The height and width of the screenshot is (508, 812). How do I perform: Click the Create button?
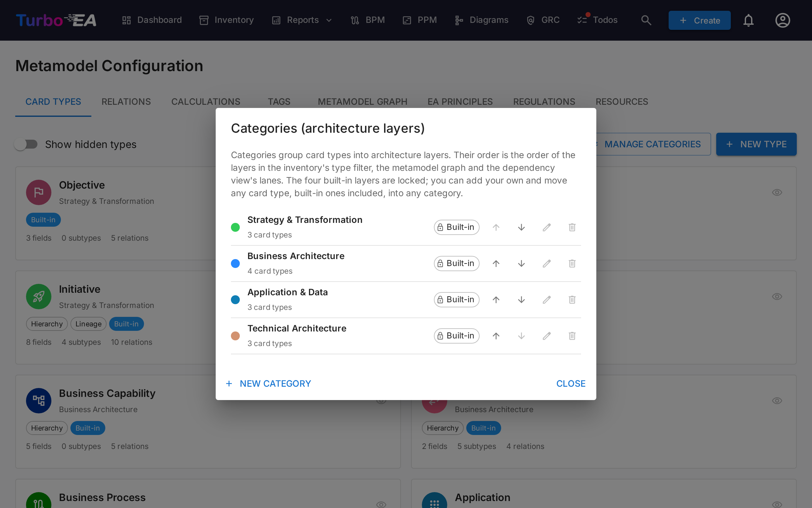pyautogui.click(x=699, y=21)
